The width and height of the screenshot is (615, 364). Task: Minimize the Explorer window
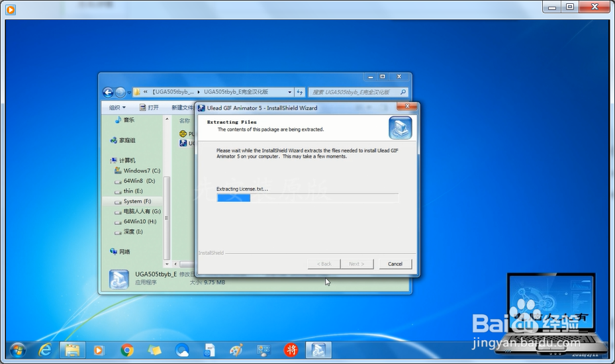pyautogui.click(x=370, y=77)
